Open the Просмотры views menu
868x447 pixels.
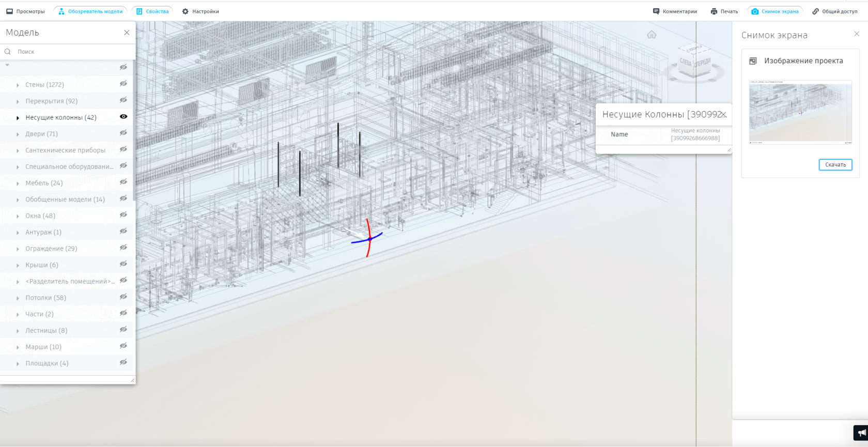[x=25, y=11]
